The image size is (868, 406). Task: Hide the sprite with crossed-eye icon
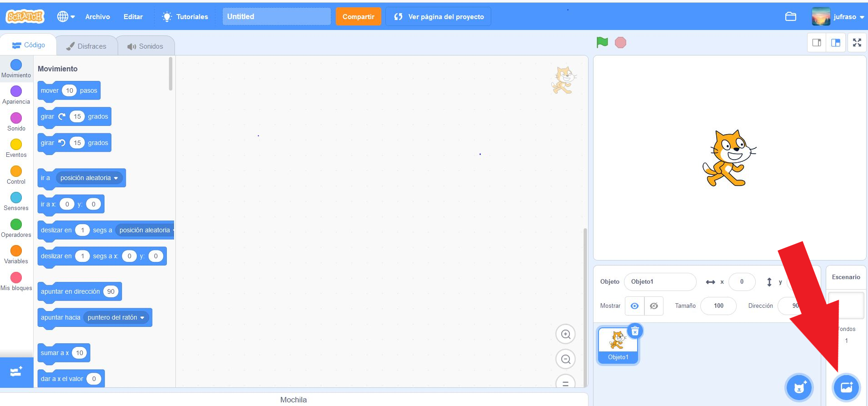653,306
